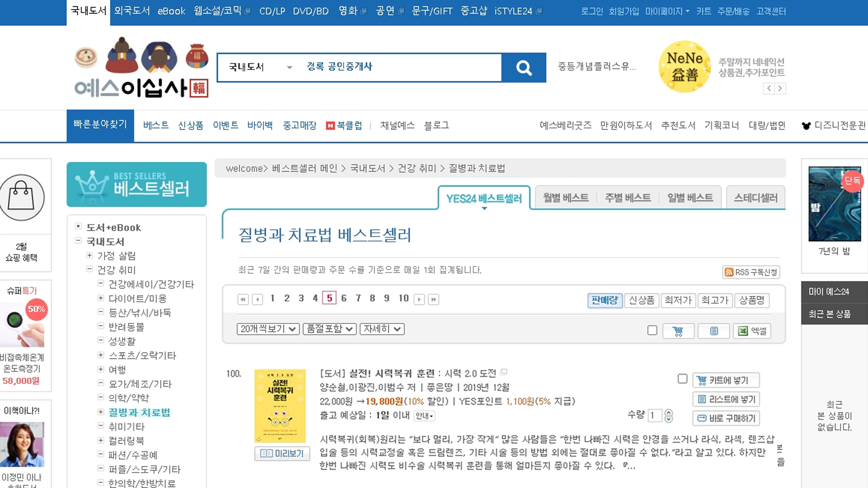The image size is (868, 488).
Task: Open the 품절포함 filter dropdown
Action: click(330, 329)
